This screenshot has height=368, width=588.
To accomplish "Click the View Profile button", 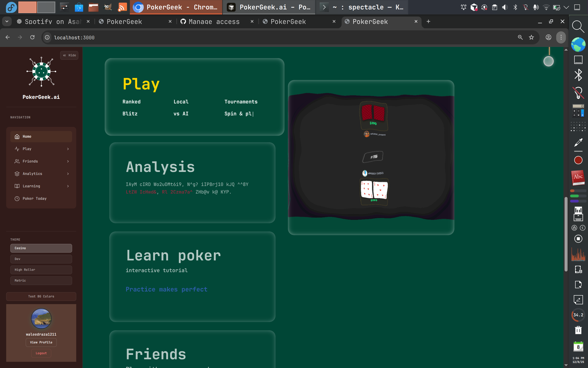I will (x=41, y=342).
